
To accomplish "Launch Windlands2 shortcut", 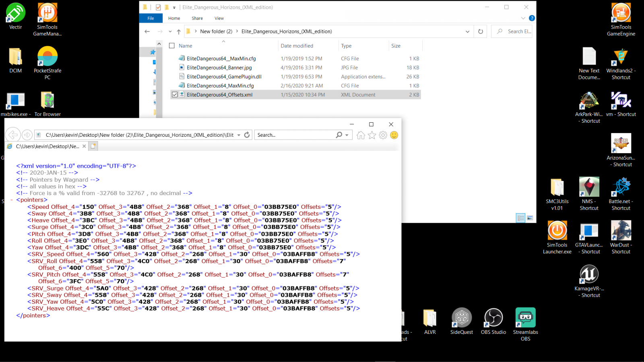I will 621,63.
